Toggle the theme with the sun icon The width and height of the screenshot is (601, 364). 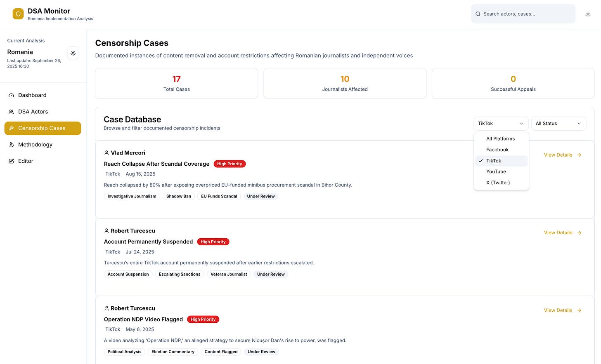tap(73, 53)
